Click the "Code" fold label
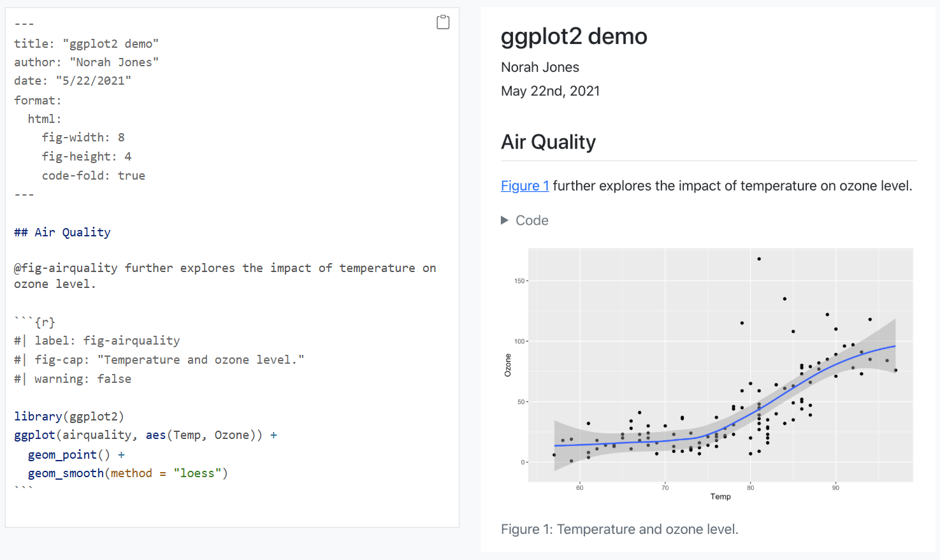940x560 pixels. tap(531, 220)
